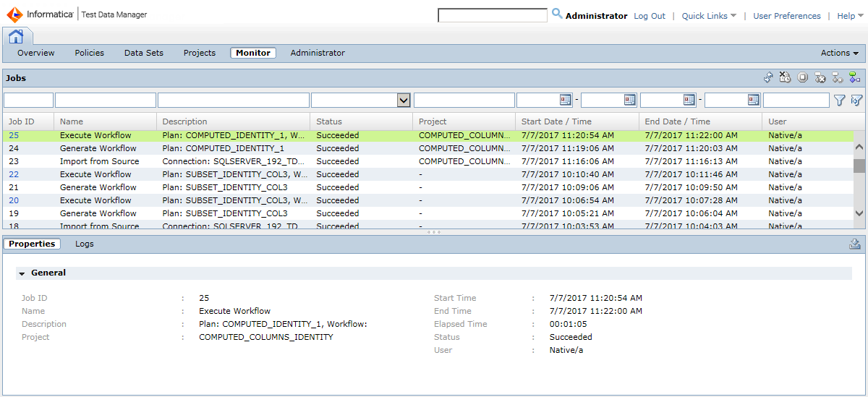Open calendar for End Date to field

point(753,100)
